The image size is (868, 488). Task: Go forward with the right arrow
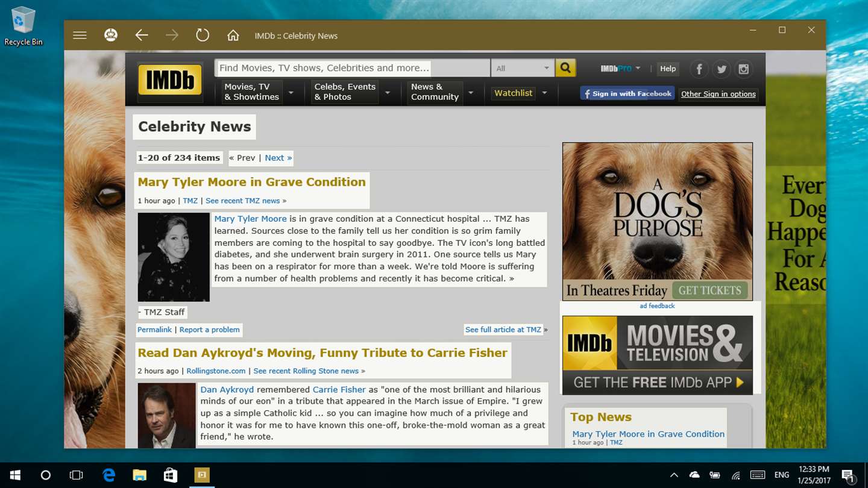pyautogui.click(x=172, y=36)
